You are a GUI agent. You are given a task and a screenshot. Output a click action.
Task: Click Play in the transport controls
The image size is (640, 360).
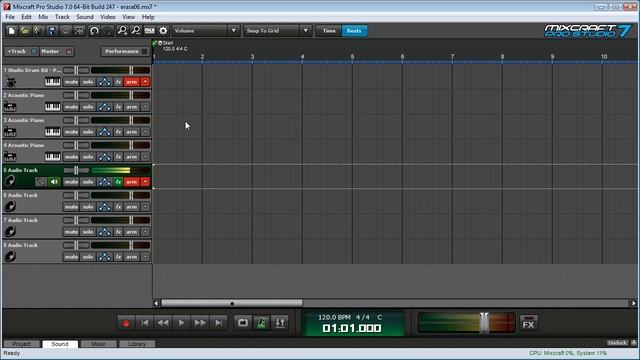(182, 323)
